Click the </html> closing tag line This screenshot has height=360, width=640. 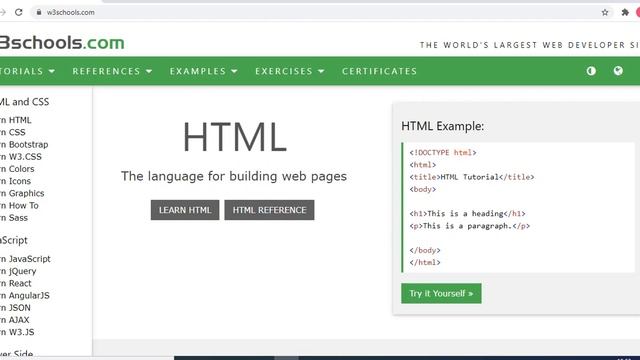pos(425,263)
